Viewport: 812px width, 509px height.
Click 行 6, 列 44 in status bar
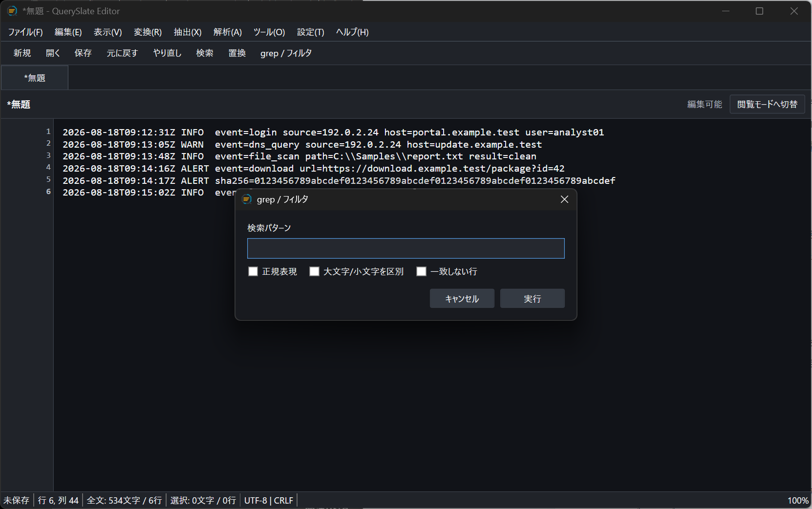pyautogui.click(x=58, y=501)
